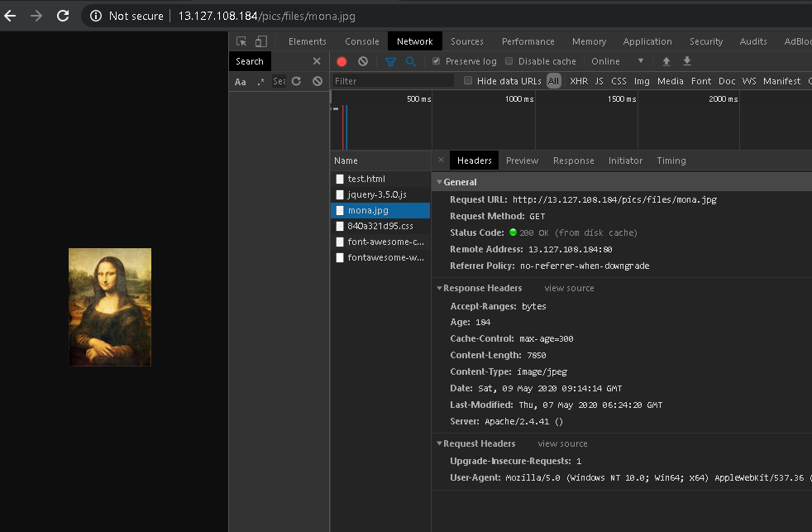Screen dimensions: 812x532
Task: Reload the page with the refresh icon
Action: [63, 16]
